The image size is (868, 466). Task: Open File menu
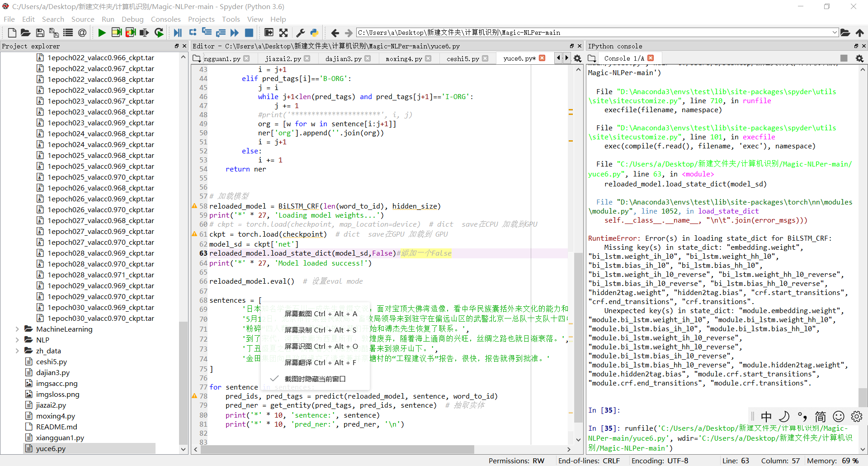pos(9,19)
